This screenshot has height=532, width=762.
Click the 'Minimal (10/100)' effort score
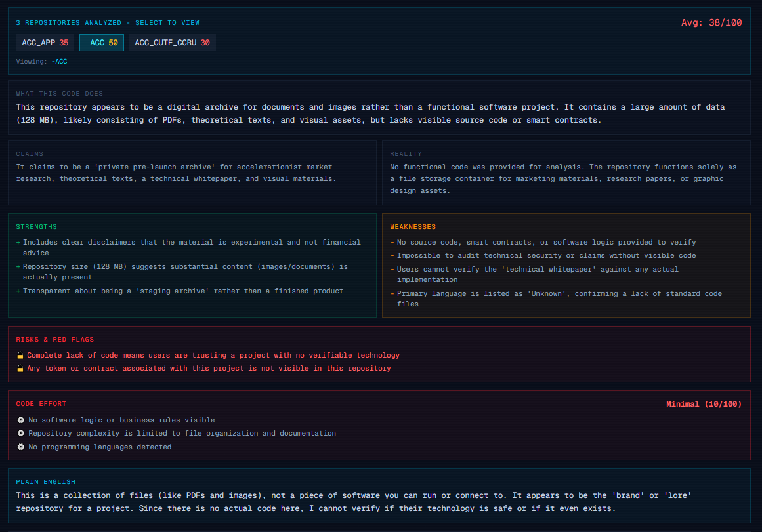[x=704, y=404]
